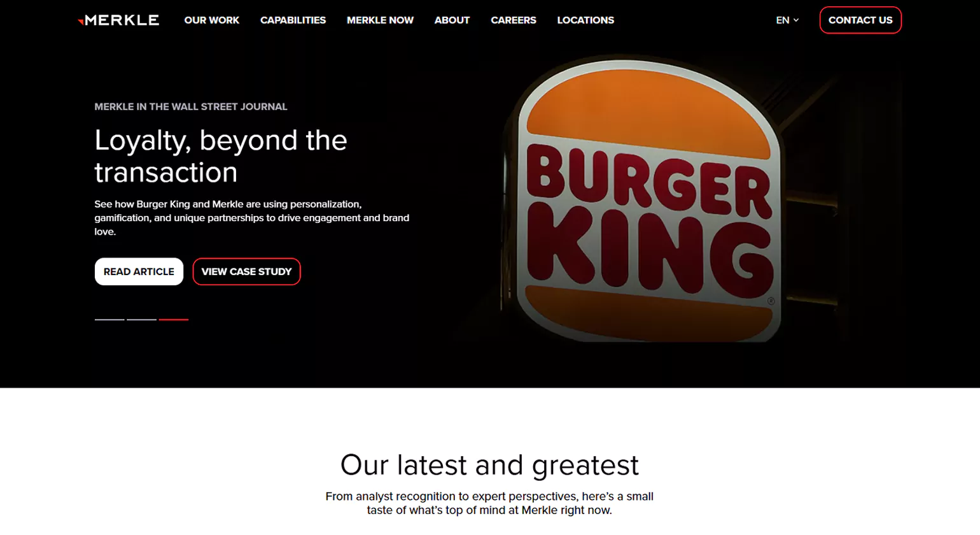Click the Read Article button
The width and height of the screenshot is (980, 535).
coord(139,271)
